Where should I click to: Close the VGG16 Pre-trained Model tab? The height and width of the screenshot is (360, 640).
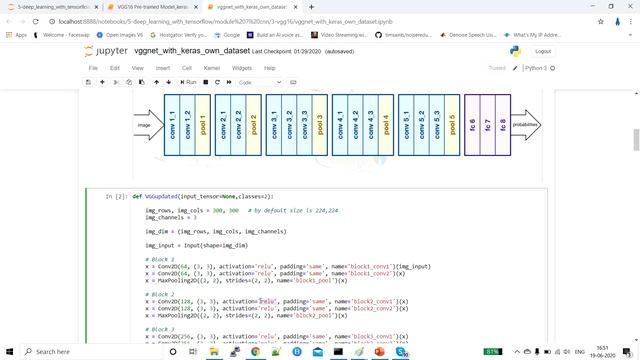(x=196, y=7)
